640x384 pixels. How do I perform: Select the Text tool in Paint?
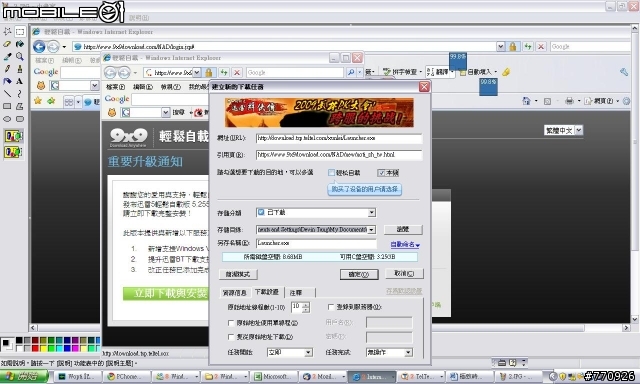[20, 81]
